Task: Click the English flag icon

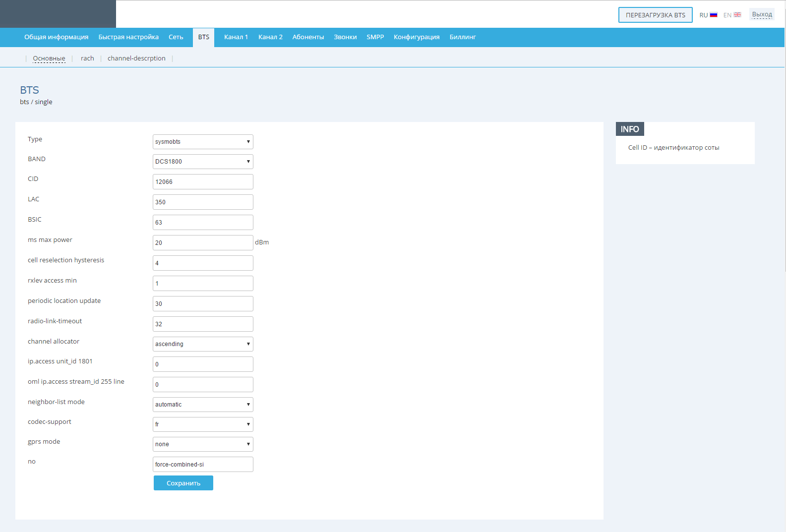Action: [737, 15]
